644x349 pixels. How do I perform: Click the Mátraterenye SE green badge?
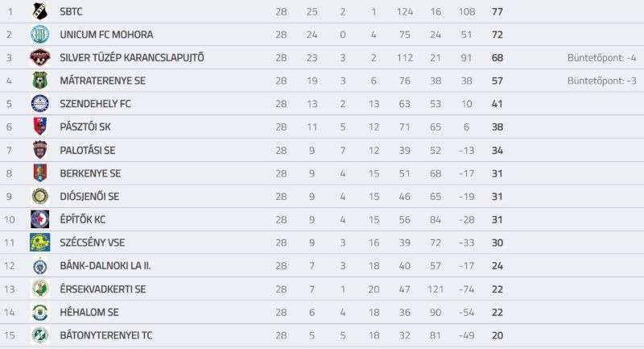(39, 81)
